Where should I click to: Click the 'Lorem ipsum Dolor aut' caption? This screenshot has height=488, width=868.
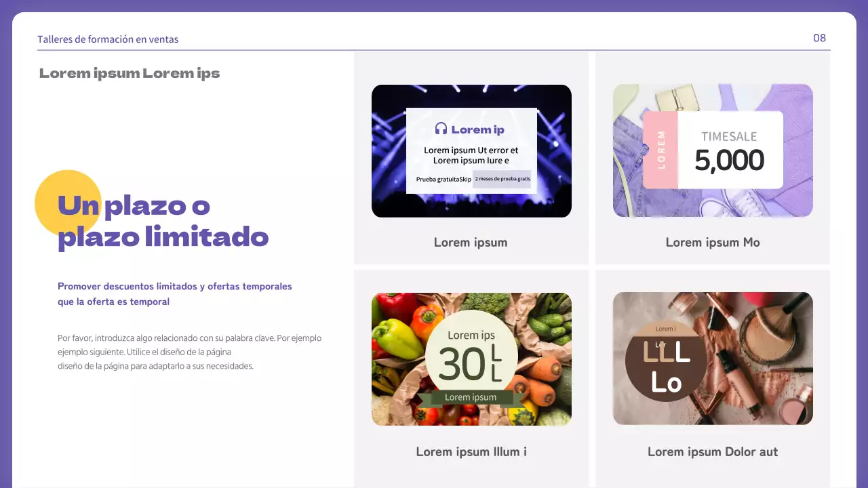point(713,452)
